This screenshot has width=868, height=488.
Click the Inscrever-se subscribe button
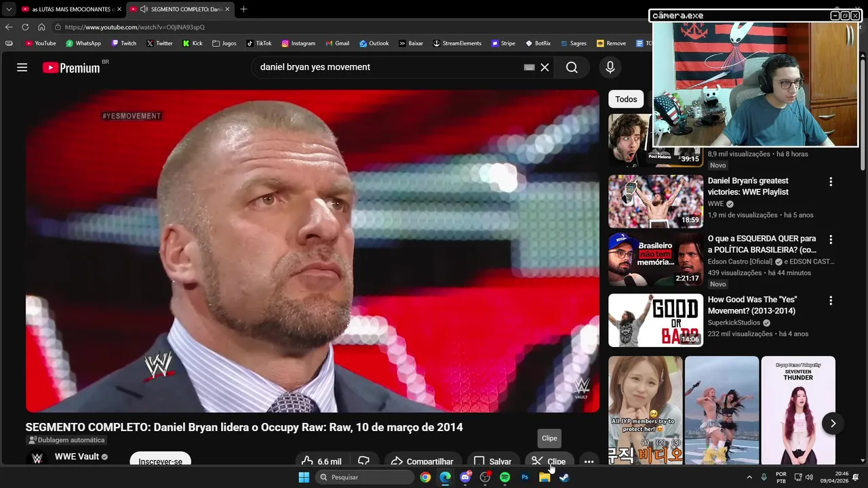(x=160, y=461)
